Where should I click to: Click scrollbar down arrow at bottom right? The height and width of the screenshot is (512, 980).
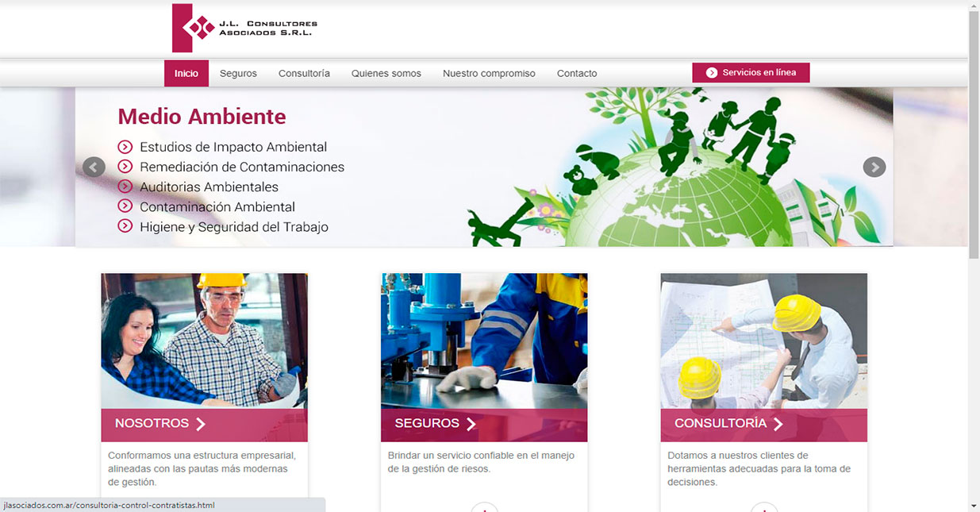click(x=974, y=506)
